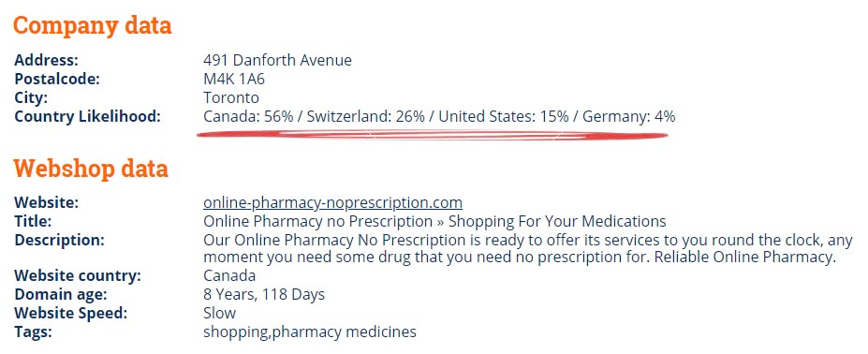
Task: Click the Address label
Action: point(47,60)
